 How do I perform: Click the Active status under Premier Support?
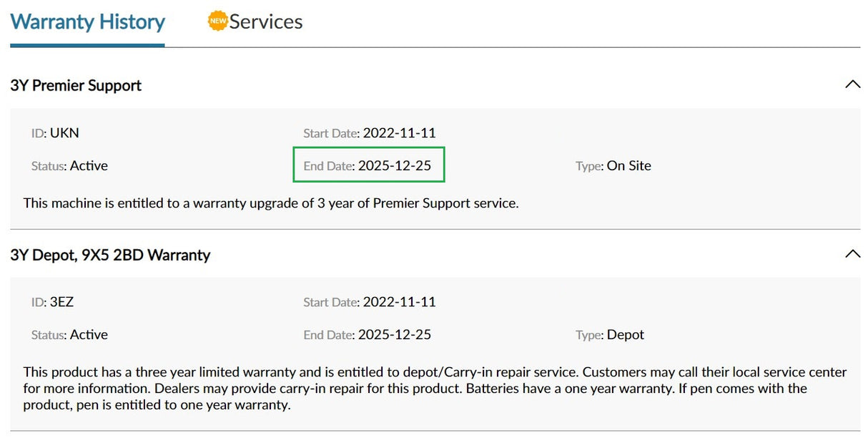coord(89,166)
